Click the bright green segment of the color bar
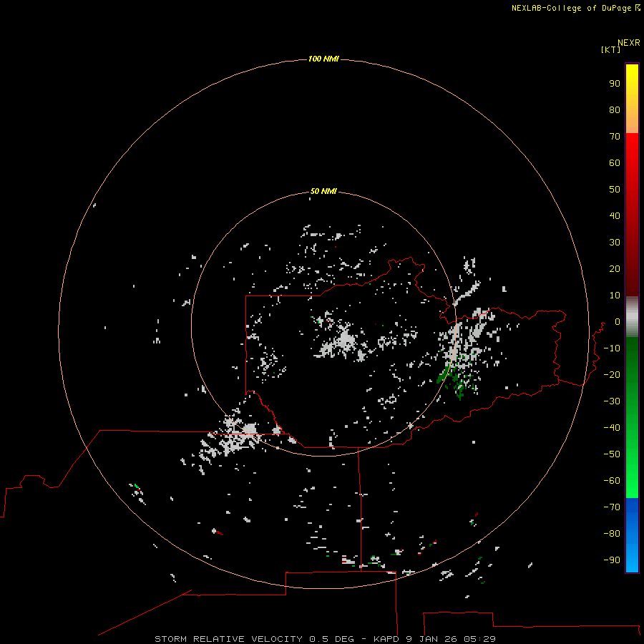The image size is (644, 644). tap(632, 472)
